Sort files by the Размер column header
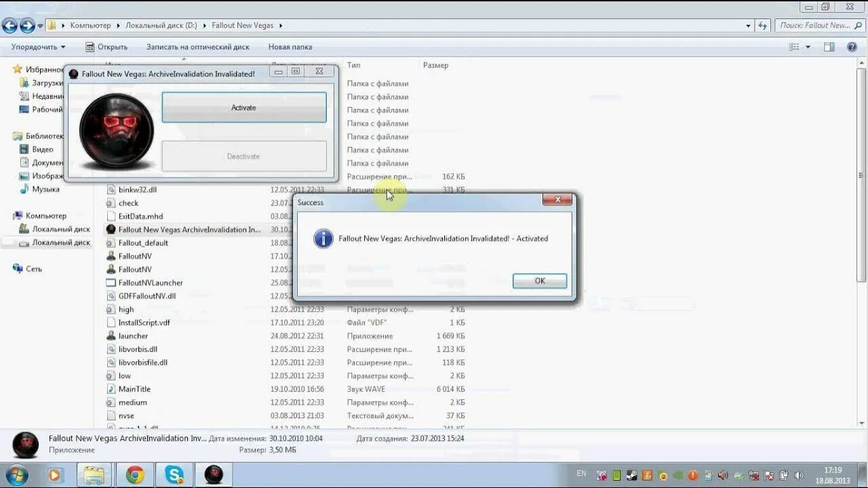Viewport: 868px width, 488px height. tap(435, 65)
